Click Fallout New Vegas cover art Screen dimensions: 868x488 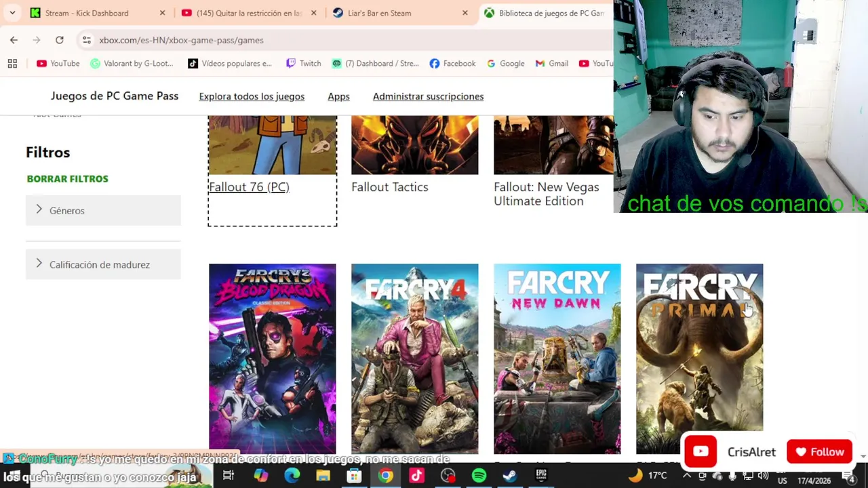pos(553,145)
